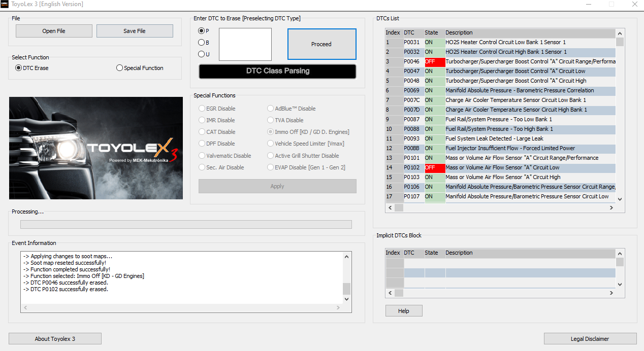This screenshot has height=351, width=644.
Task: Click Event Information horizontal scroll right arrow
Action: click(x=338, y=307)
